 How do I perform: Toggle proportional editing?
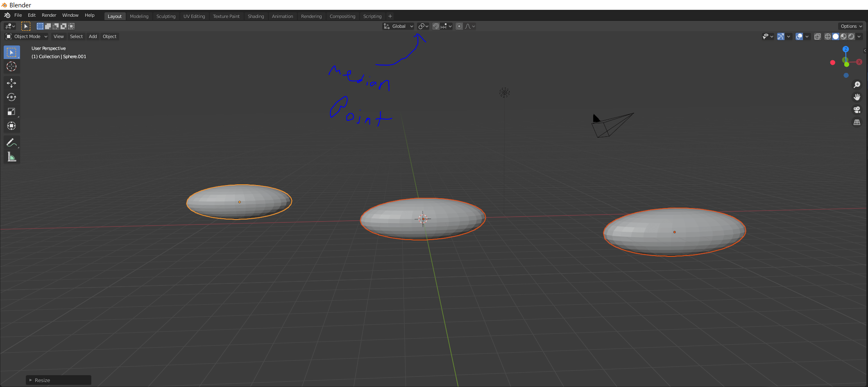coord(459,26)
